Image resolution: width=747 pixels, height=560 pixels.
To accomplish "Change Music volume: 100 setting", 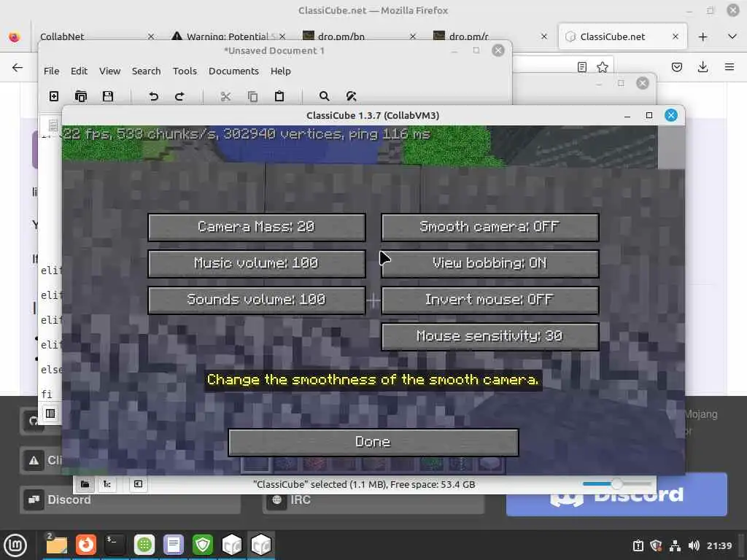I will pyautogui.click(x=257, y=264).
